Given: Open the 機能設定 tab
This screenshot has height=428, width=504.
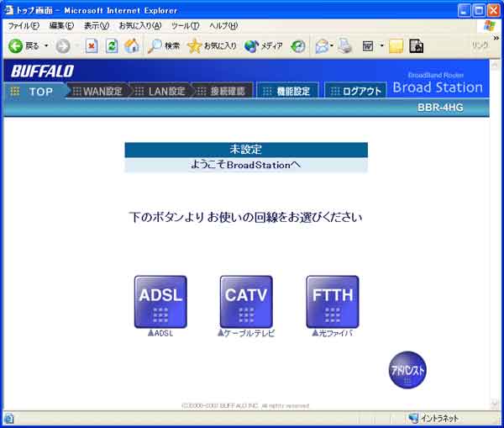Looking at the screenshot, I should pos(287,92).
